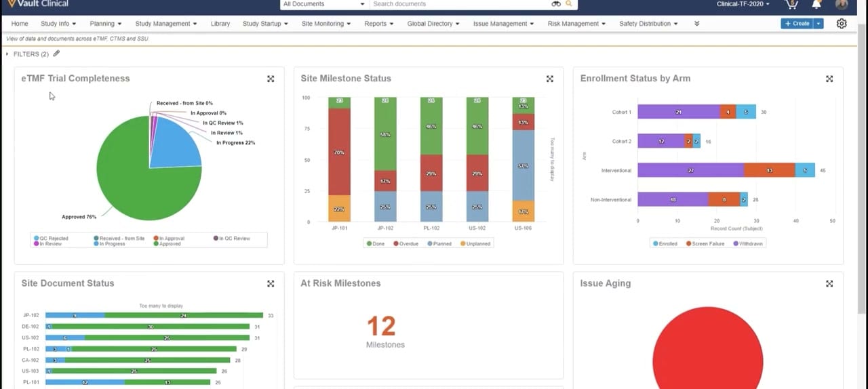Open the Safety Distribution tab

[x=649, y=24]
